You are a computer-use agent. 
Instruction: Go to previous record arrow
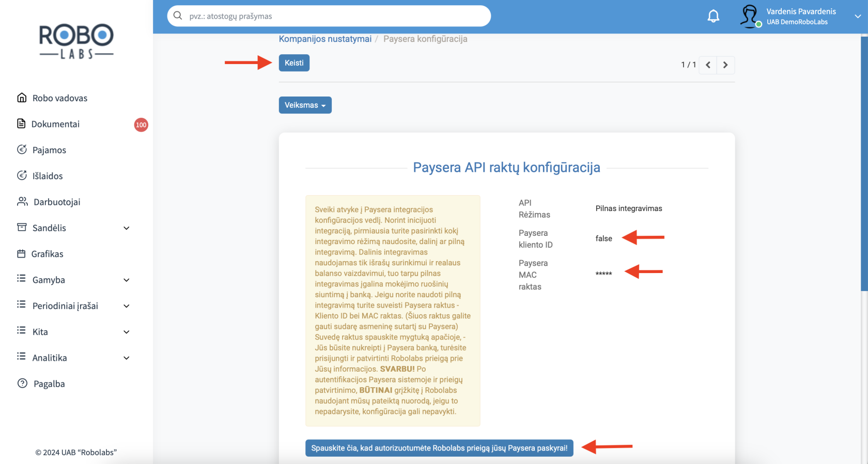coord(708,65)
